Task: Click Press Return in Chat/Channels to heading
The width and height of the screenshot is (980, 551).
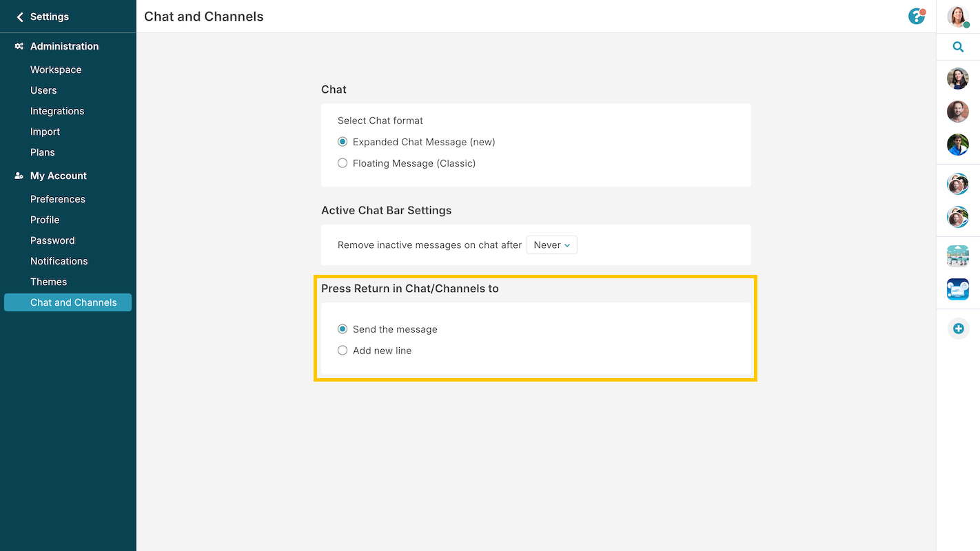Action: 410,289
